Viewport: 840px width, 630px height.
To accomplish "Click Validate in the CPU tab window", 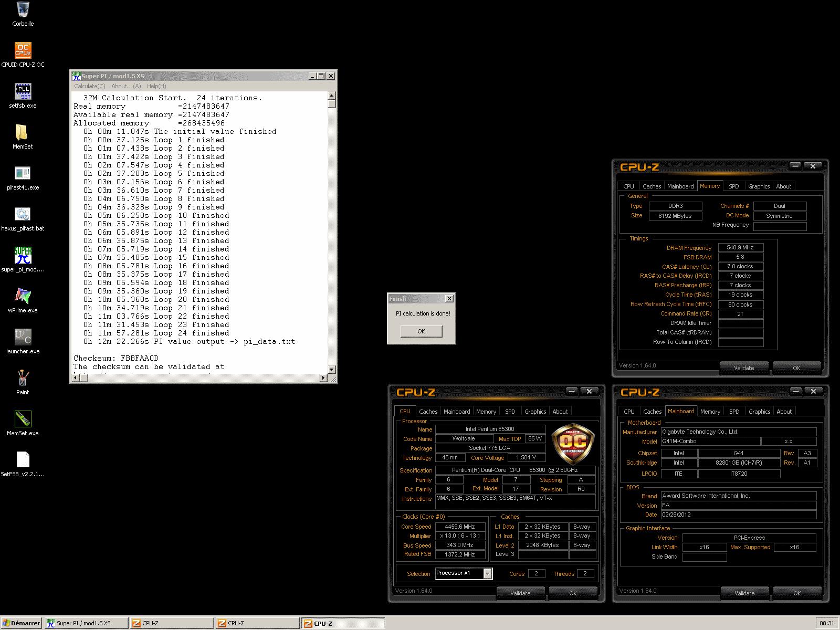I will pos(520,593).
